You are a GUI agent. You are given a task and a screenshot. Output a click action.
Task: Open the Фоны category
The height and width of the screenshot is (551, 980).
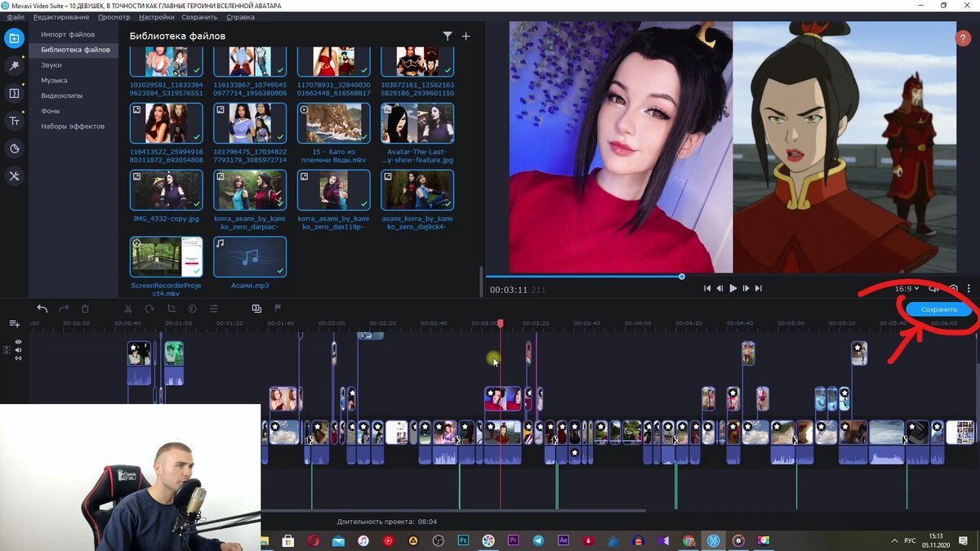[51, 111]
